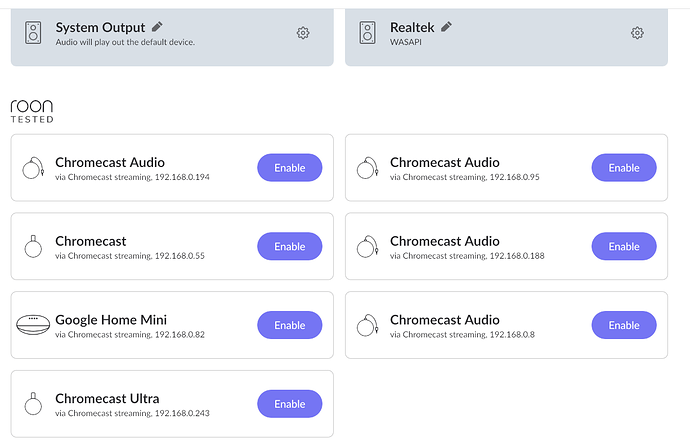
Task: Enable Chromecast Audio at 192.168.0.188
Action: 624,246
